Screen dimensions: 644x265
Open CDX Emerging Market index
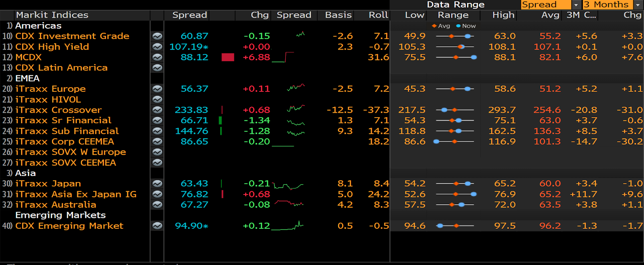pyautogui.click(x=69, y=226)
